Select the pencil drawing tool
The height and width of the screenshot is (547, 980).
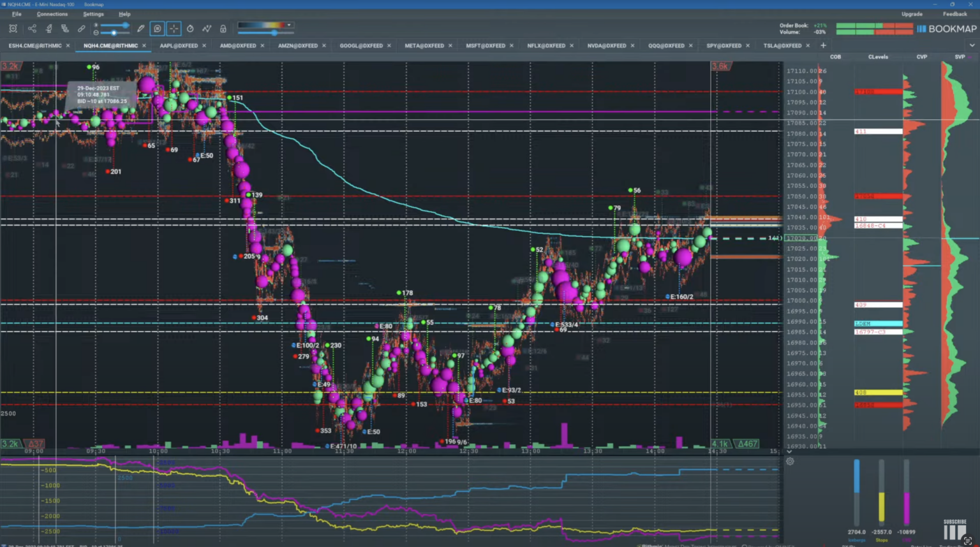141,29
